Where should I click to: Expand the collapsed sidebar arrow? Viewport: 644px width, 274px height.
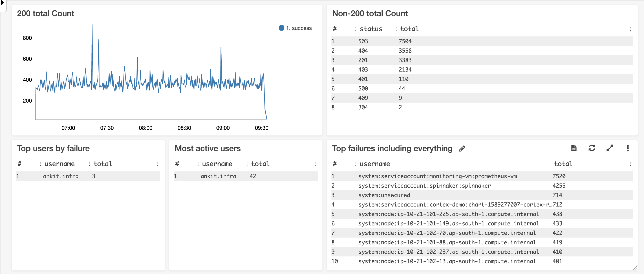click(2, 3)
